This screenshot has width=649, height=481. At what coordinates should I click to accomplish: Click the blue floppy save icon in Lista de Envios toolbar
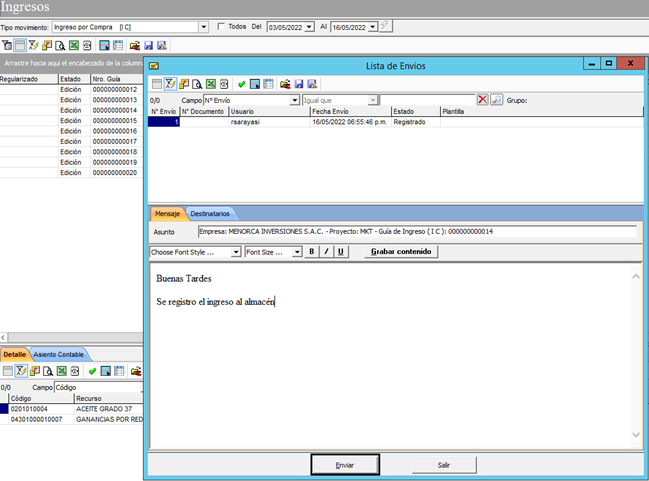coord(299,84)
